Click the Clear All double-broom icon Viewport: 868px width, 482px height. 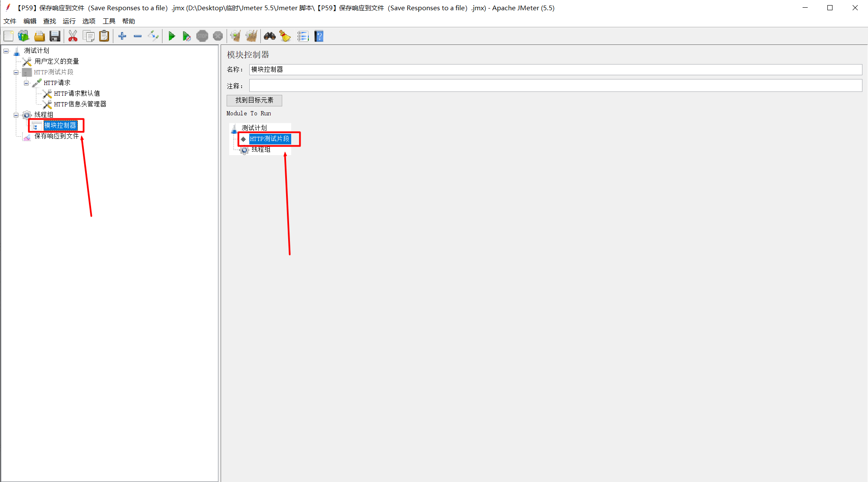point(251,36)
